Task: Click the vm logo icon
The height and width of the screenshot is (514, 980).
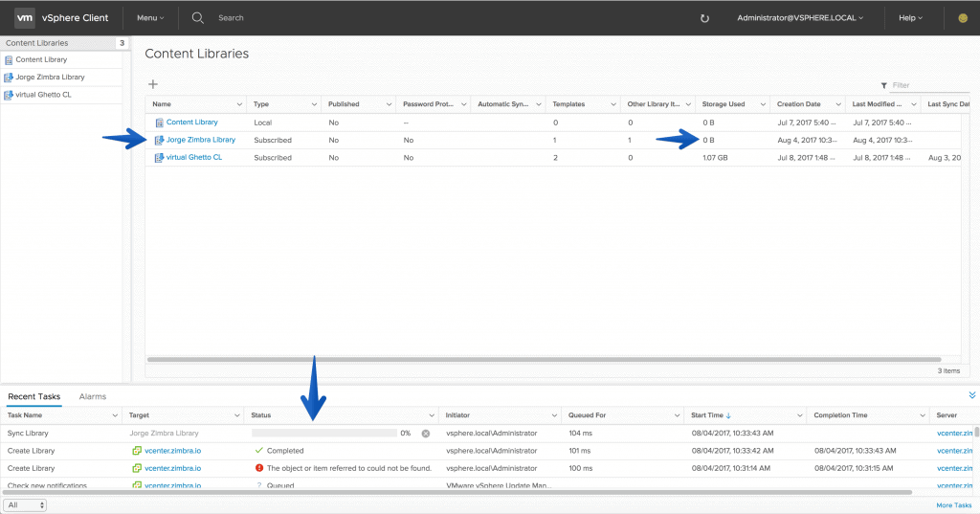Action: tap(24, 17)
